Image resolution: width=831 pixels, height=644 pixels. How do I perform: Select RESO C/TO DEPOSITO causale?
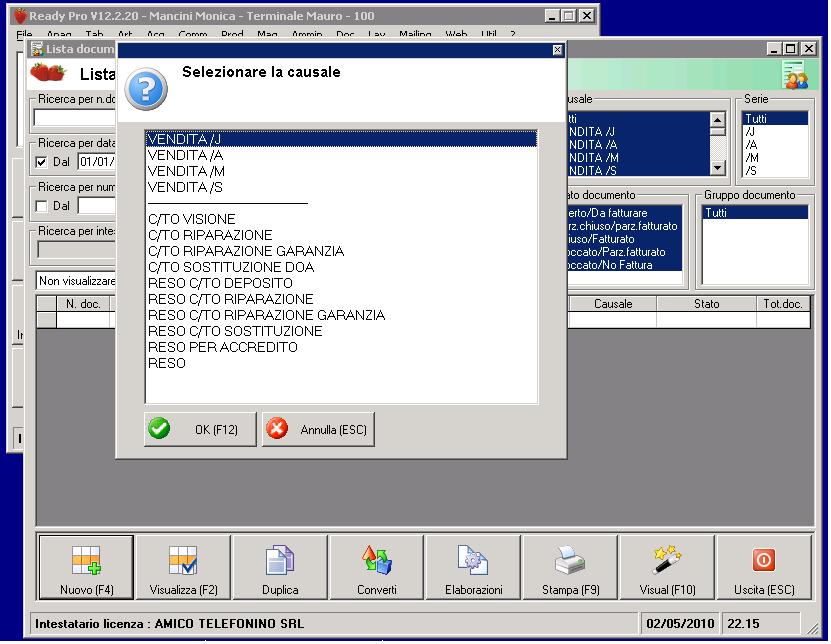(341, 283)
